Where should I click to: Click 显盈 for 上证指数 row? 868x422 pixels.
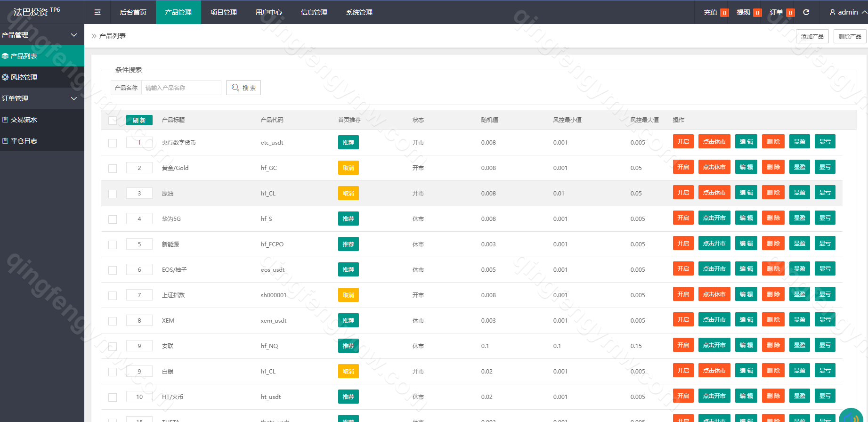(x=800, y=294)
